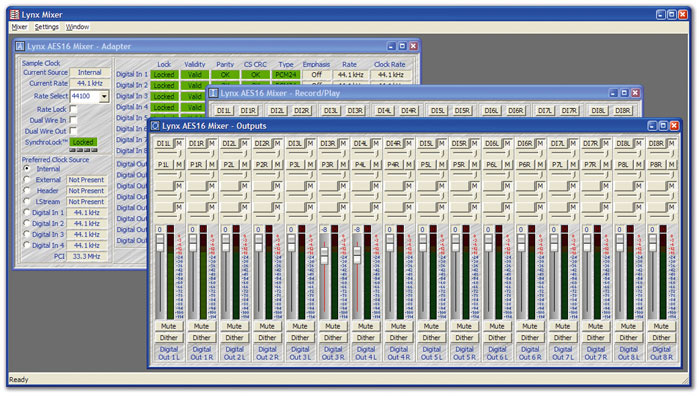
Task: Click the Digital Out 3 R volume fader
Action: click(x=324, y=255)
